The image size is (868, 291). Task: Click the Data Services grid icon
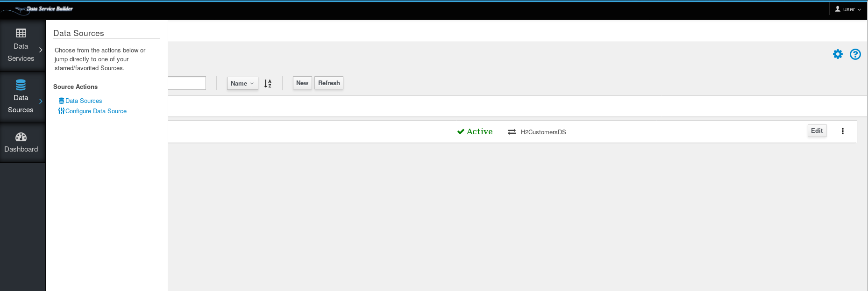pyautogui.click(x=21, y=33)
